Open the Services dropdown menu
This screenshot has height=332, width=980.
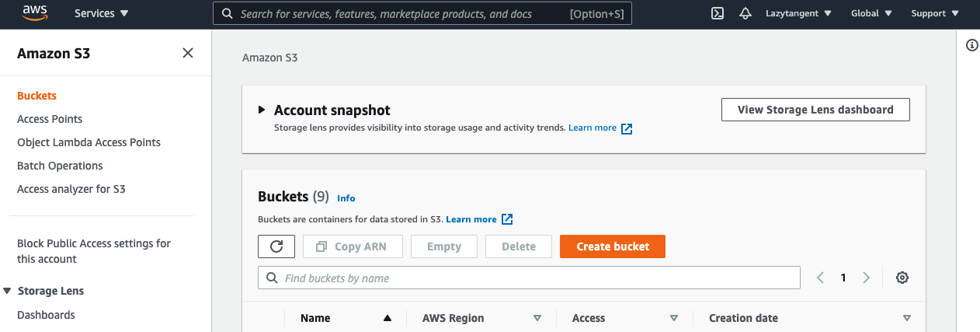101,13
